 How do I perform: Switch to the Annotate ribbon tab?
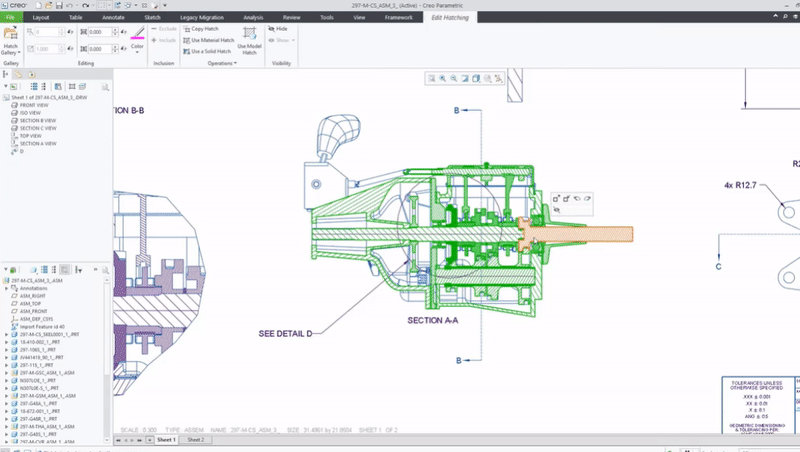tap(113, 17)
